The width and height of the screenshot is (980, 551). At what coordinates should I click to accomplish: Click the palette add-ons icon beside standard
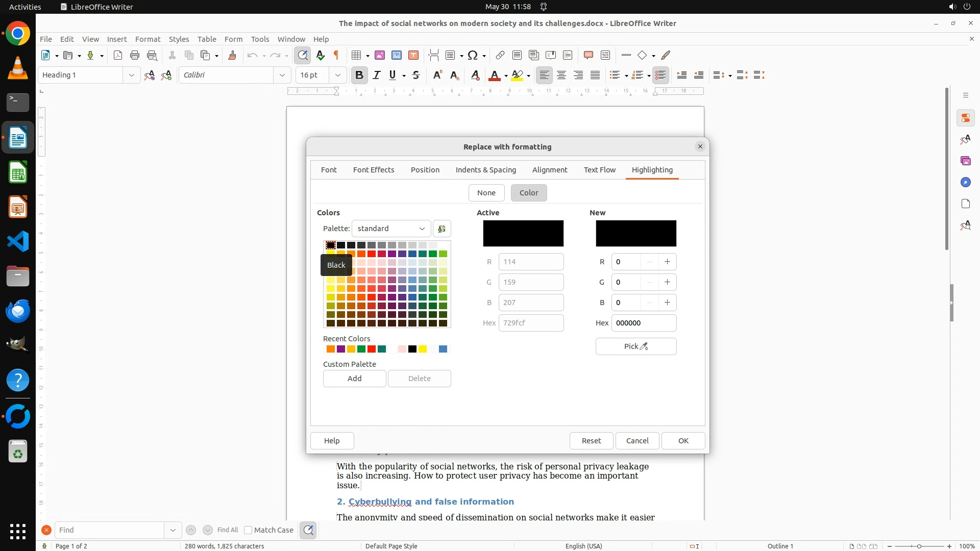coord(442,229)
